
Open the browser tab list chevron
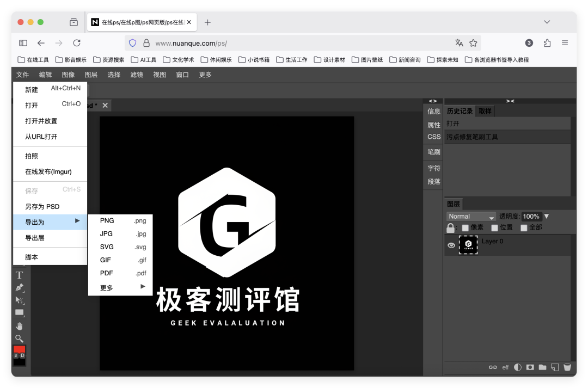click(x=547, y=22)
